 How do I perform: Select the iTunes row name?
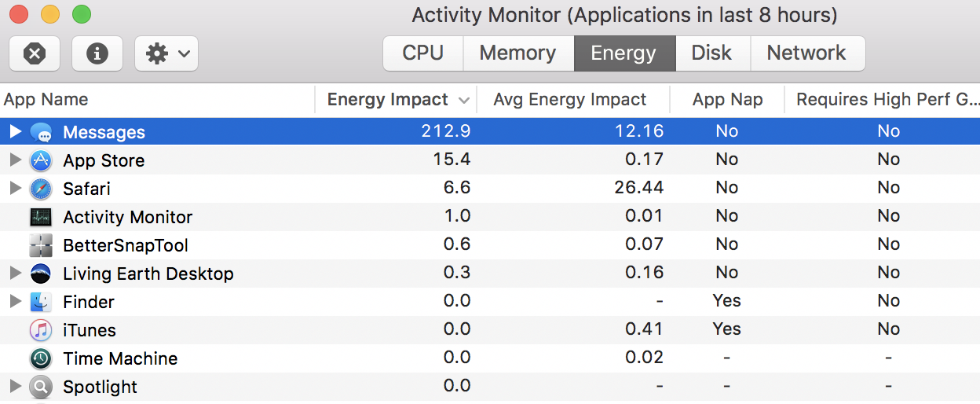pyautogui.click(x=90, y=330)
